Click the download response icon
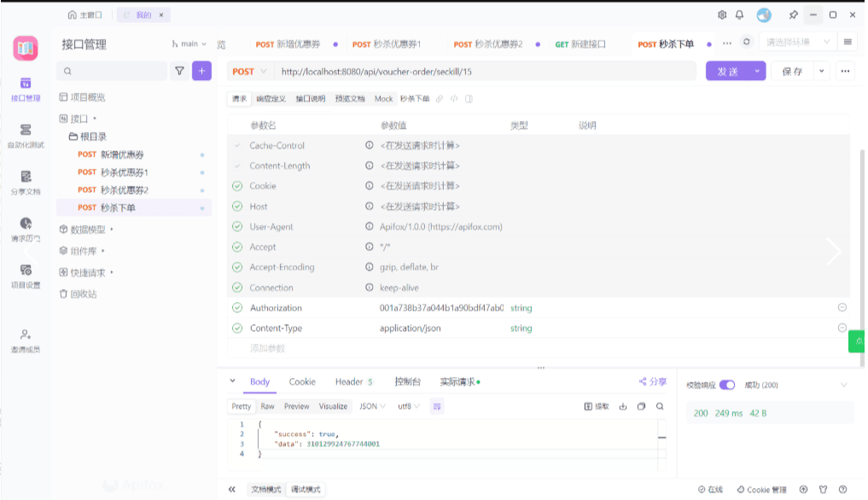This screenshot has height=500, width=868. [x=623, y=407]
